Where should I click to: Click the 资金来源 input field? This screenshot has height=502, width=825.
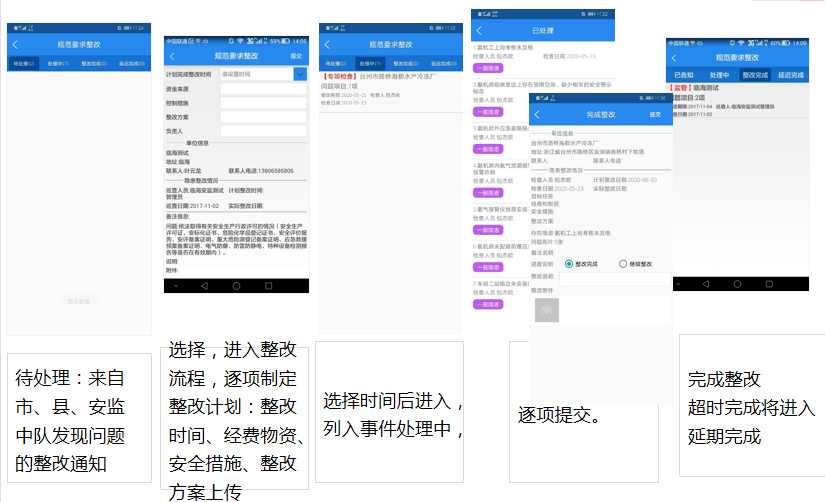click(x=263, y=89)
